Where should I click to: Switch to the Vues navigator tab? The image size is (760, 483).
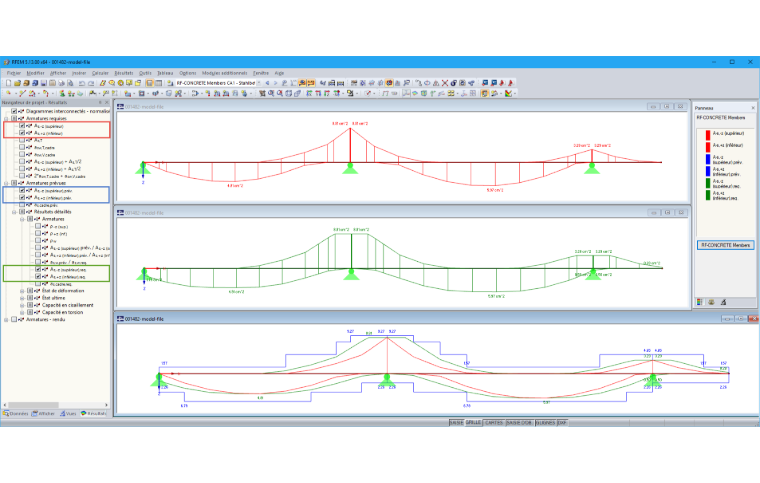(68, 414)
